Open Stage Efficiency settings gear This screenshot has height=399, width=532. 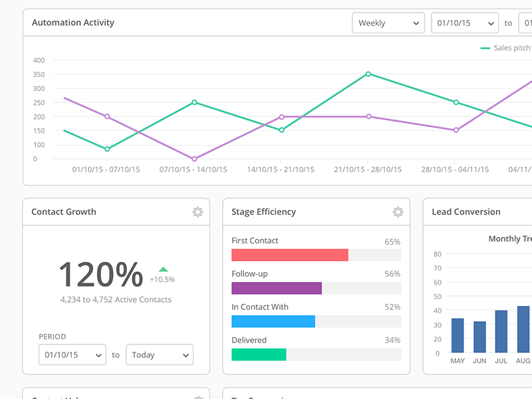click(398, 212)
